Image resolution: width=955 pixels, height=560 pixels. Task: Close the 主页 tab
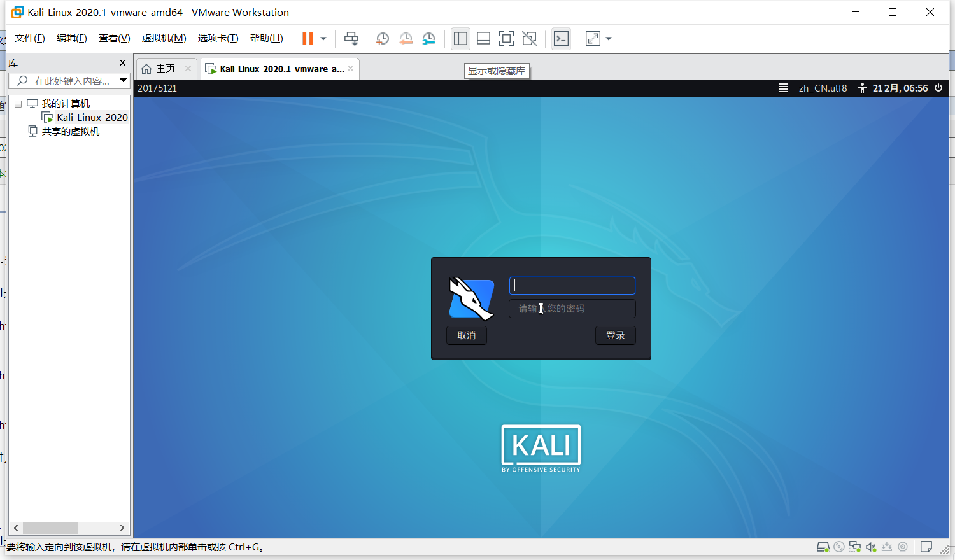click(188, 68)
